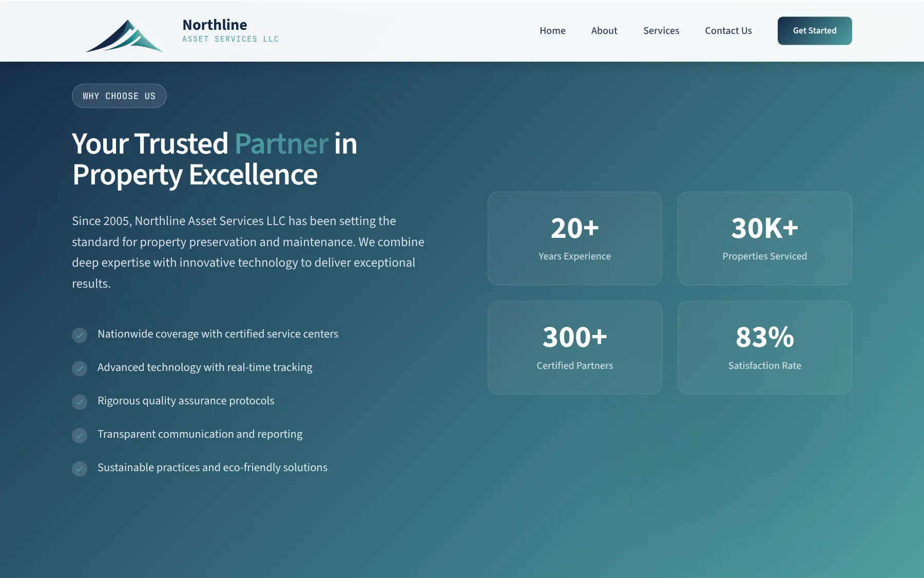Click the checkmark icon beside Rigorous quality assurance
This screenshot has width=924, height=578.
(80, 402)
